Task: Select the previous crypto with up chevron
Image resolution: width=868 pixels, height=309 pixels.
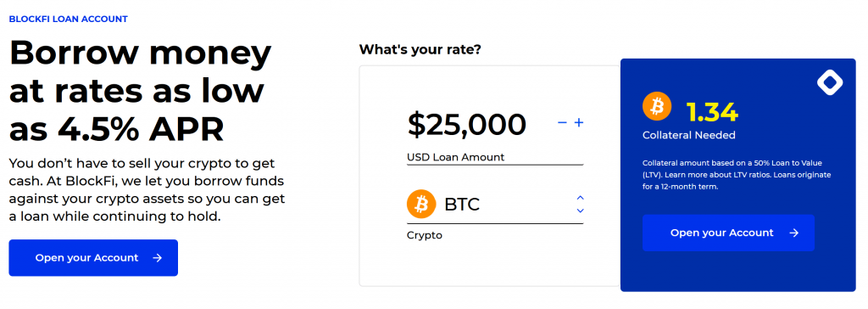Action: pos(580,198)
